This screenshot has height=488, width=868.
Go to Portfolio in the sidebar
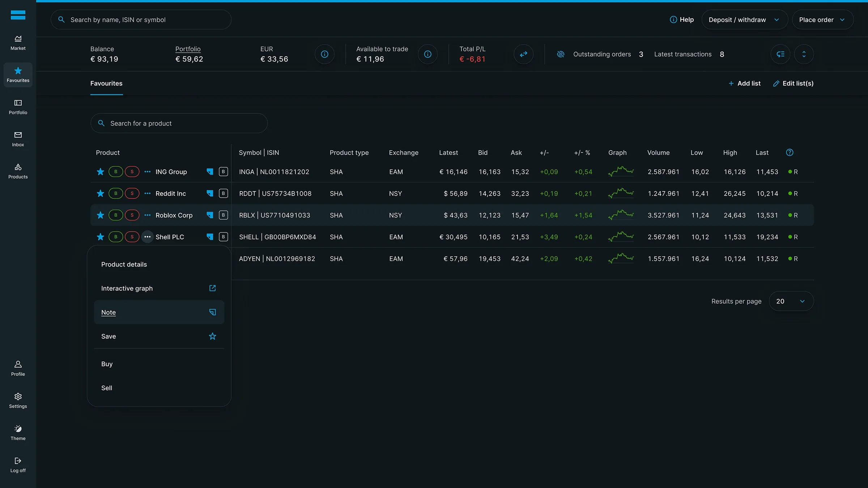(18, 107)
